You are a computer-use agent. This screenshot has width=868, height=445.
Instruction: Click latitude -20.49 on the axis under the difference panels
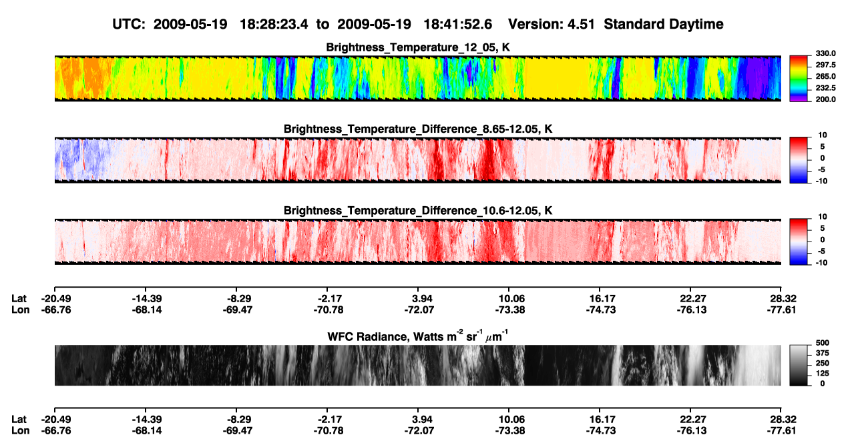coord(56,299)
